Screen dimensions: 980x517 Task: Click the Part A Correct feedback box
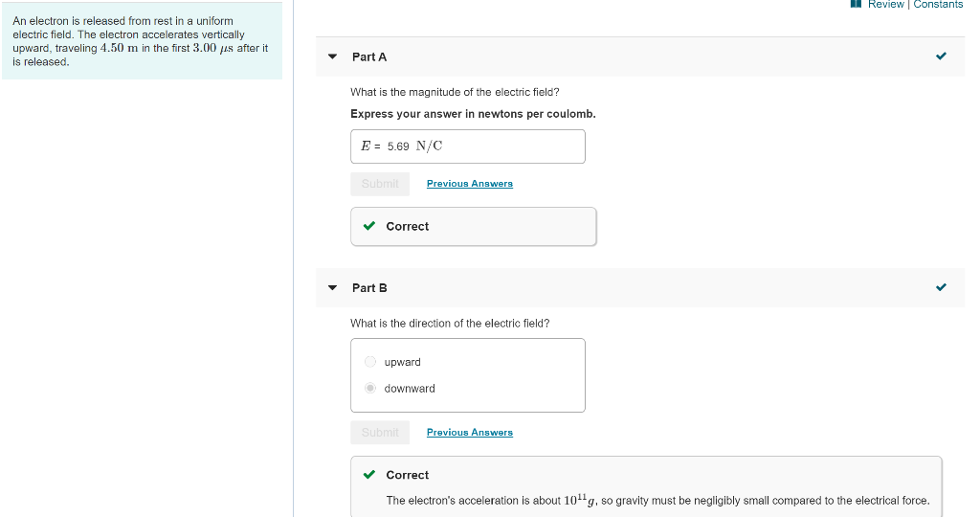click(473, 227)
